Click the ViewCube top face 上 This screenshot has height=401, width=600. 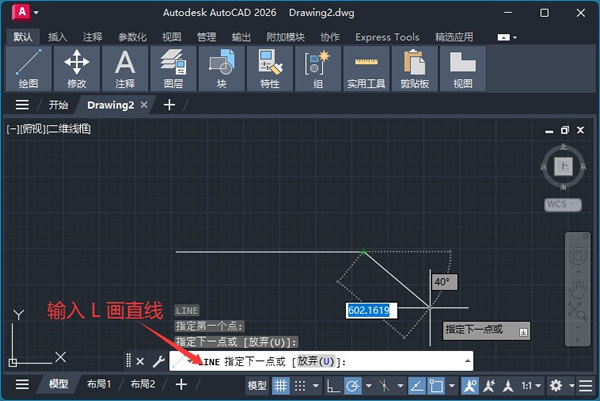[564, 166]
